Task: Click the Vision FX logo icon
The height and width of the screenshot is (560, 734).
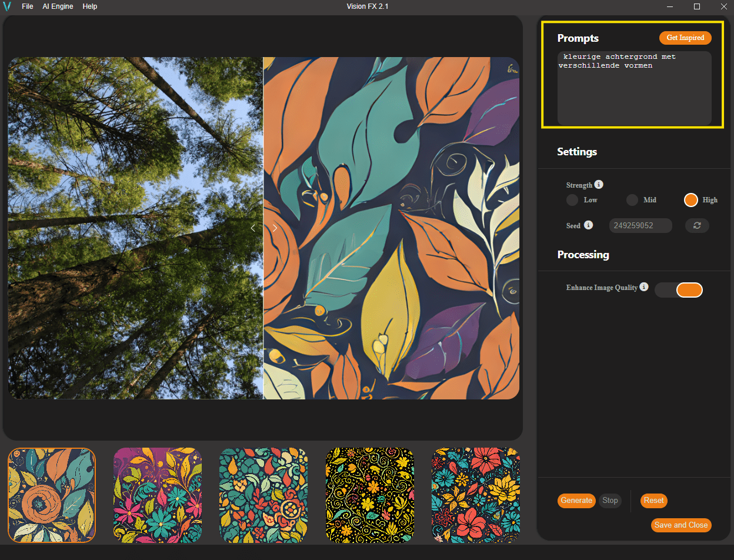Action: (8, 6)
